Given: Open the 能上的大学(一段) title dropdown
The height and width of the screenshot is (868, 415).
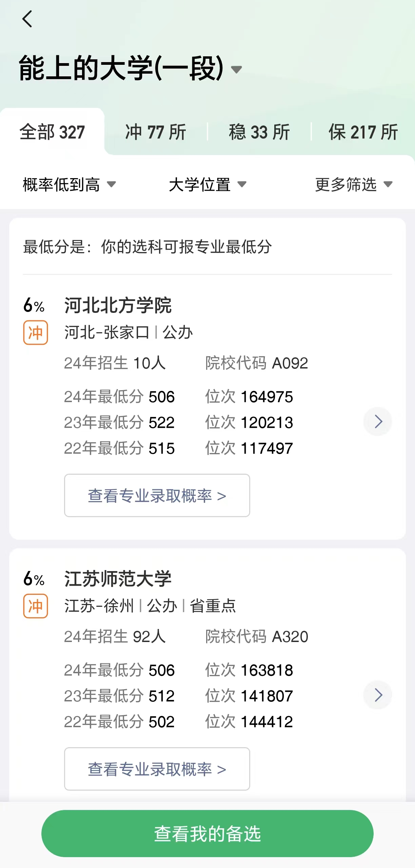Looking at the screenshot, I should (x=236, y=70).
